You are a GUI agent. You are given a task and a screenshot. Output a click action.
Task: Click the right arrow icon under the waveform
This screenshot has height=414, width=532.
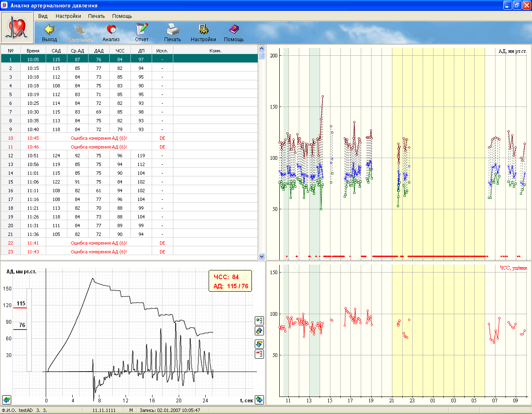[x=259, y=400]
